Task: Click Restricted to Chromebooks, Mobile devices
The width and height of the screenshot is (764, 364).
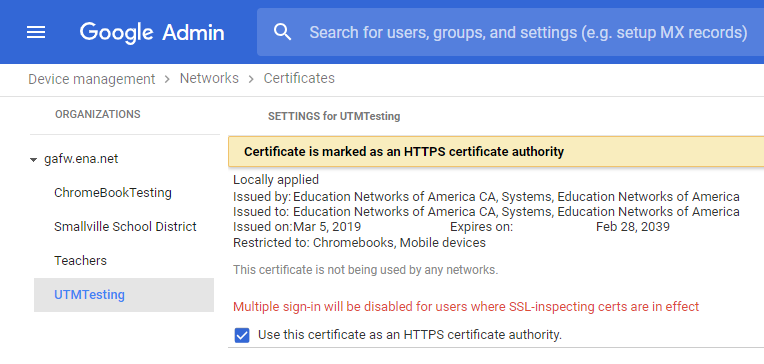Action: (360, 243)
